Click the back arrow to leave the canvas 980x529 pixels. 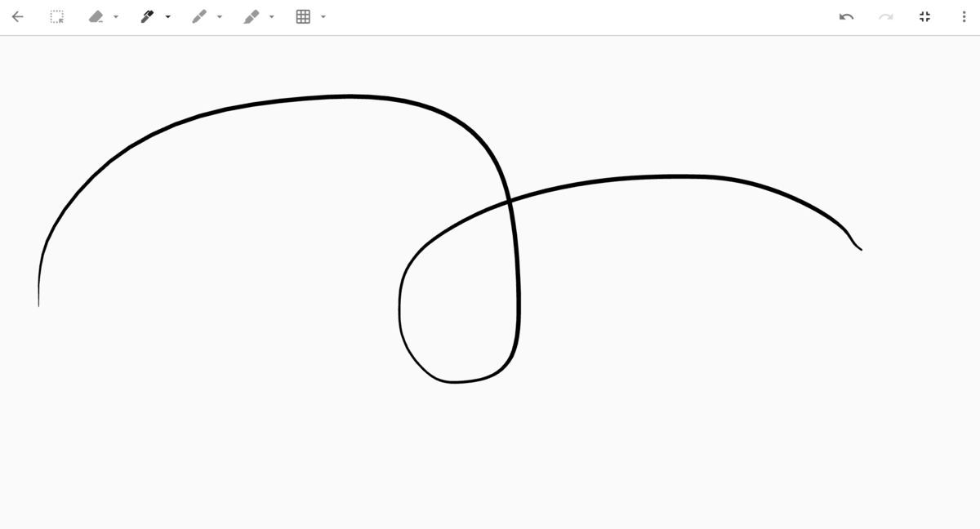18,16
